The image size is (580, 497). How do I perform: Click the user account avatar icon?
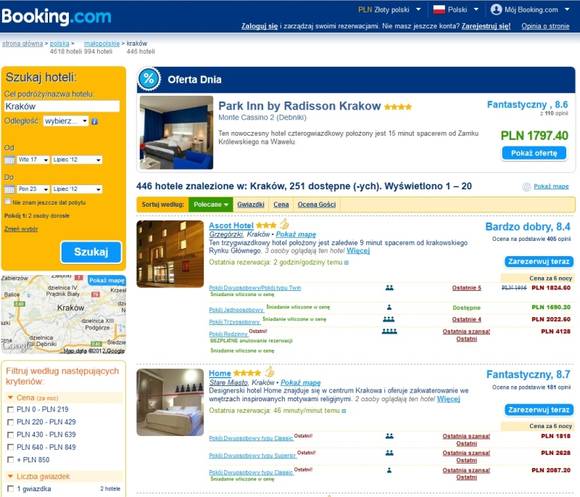(496, 9)
